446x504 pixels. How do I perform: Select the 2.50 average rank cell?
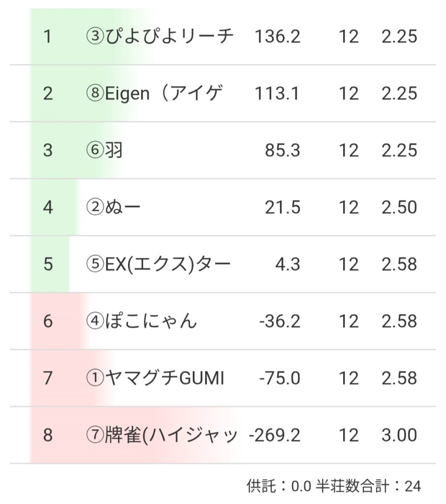point(399,208)
